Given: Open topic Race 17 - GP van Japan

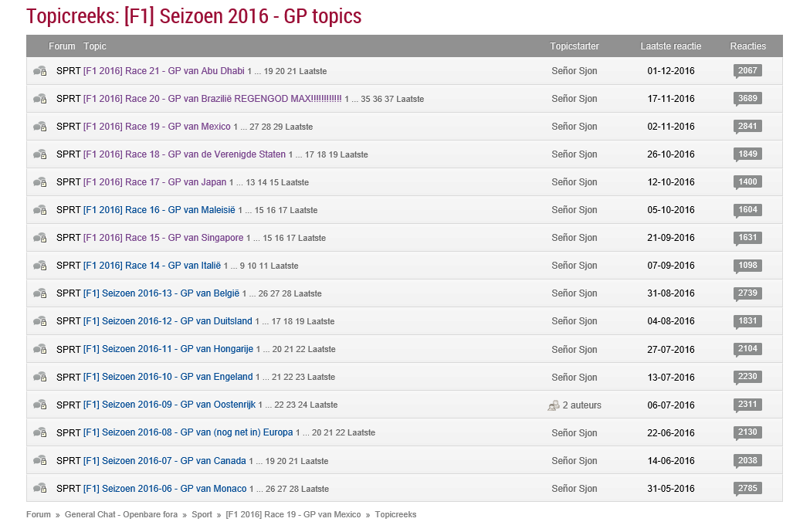Looking at the screenshot, I should tap(155, 182).
